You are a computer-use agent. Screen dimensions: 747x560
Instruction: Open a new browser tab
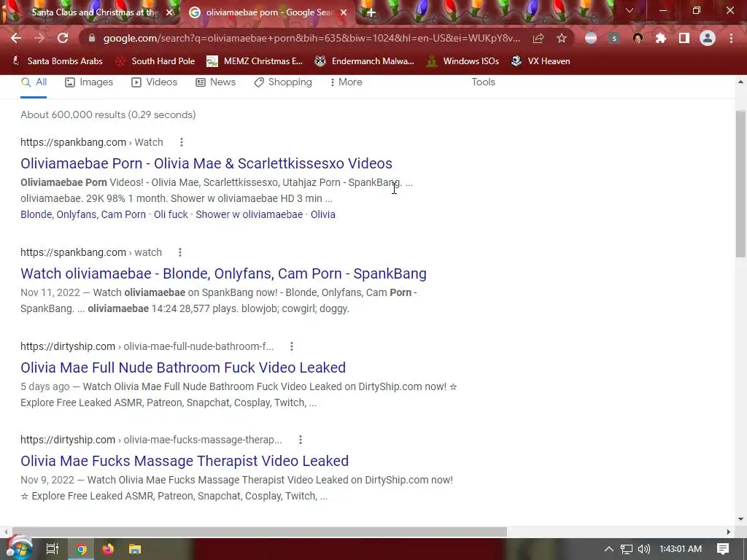click(371, 13)
